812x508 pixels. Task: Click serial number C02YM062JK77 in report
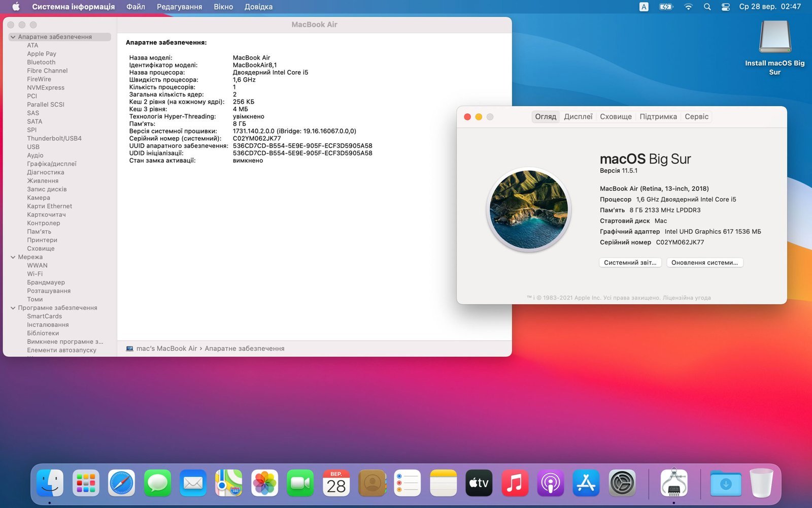point(257,138)
